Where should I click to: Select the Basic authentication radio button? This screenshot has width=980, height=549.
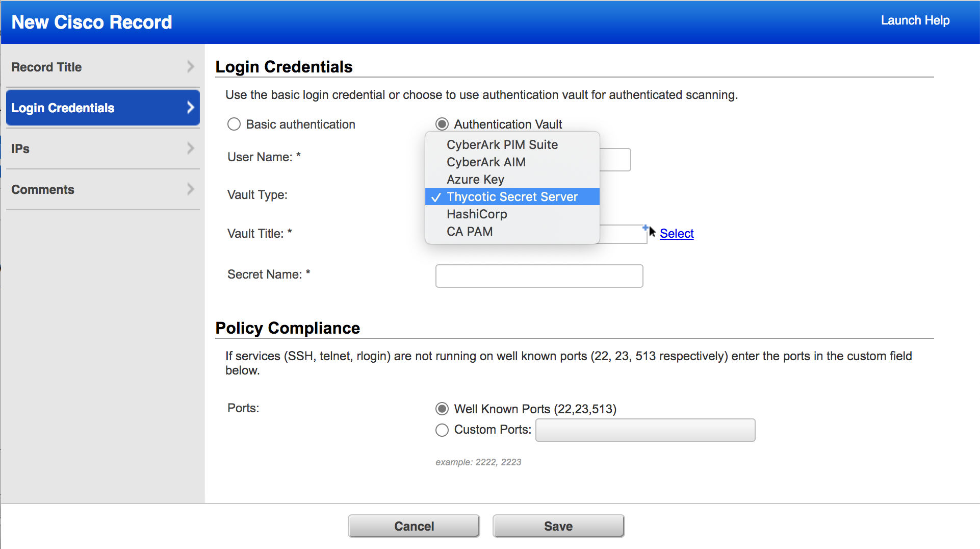234,124
